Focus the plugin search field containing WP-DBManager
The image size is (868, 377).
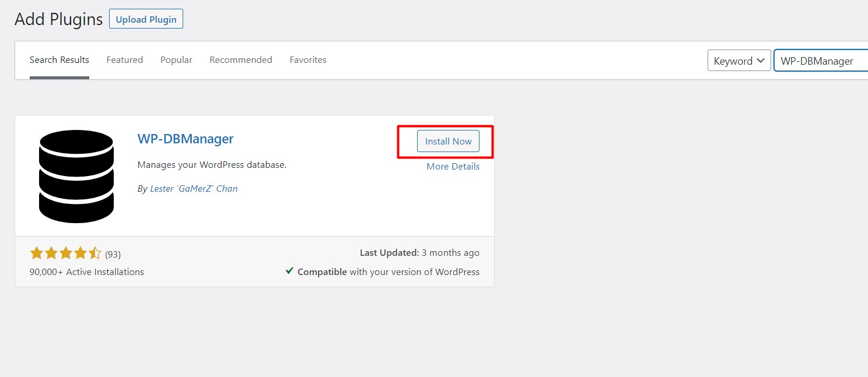click(821, 61)
